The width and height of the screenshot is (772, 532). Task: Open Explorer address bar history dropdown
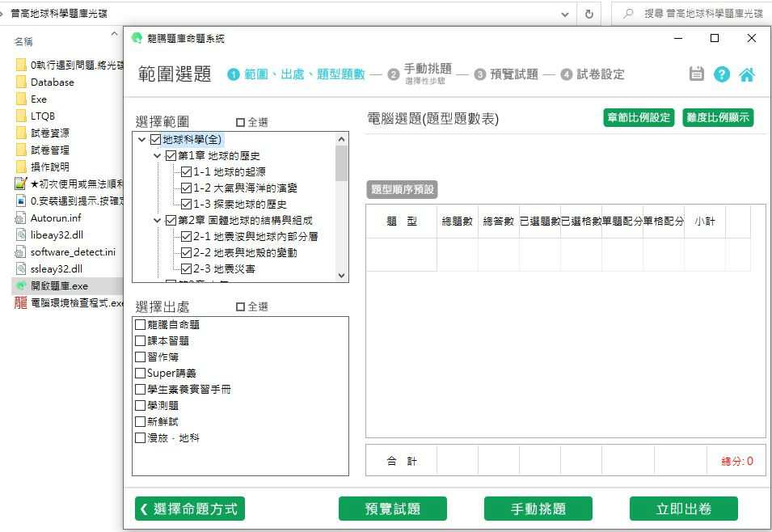[565, 15]
